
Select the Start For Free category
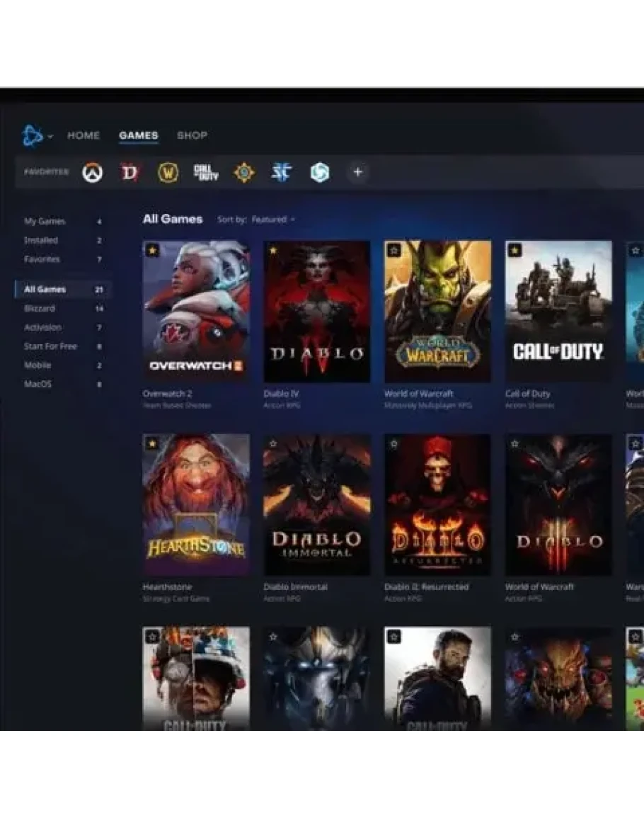pyautogui.click(x=50, y=346)
